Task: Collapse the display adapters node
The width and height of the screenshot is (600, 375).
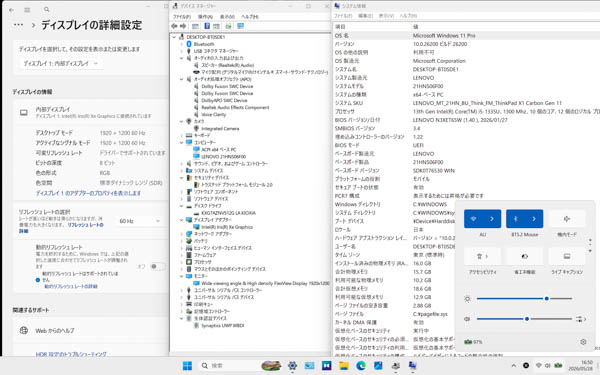Action: [182, 220]
